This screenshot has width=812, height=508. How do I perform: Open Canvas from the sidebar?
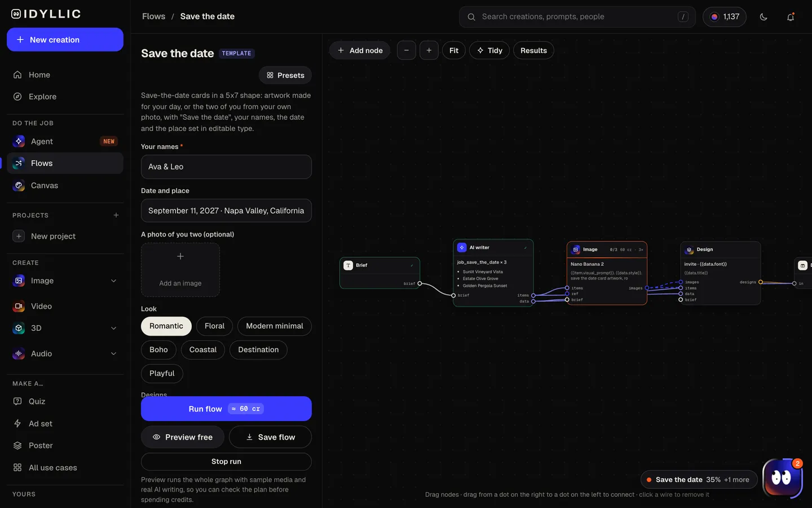65,185
